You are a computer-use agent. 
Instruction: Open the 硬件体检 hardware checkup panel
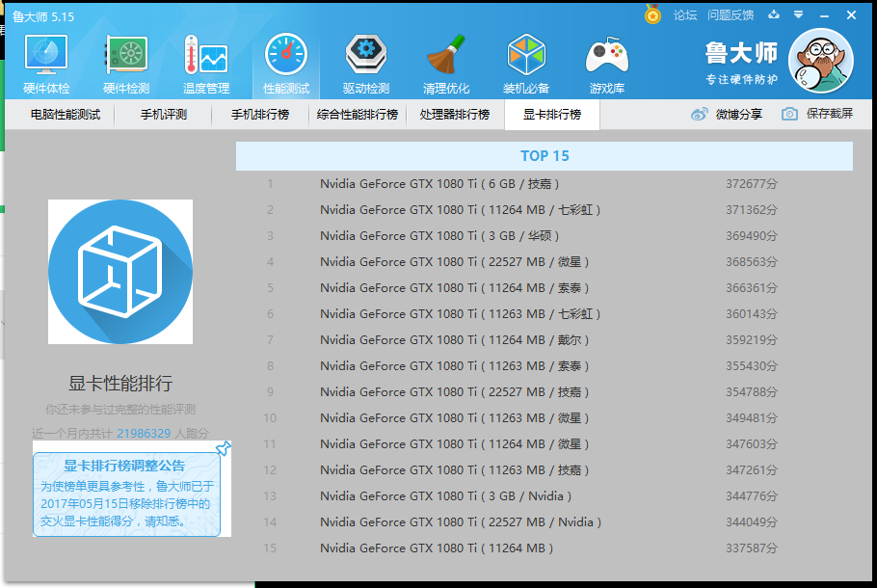[x=44, y=61]
